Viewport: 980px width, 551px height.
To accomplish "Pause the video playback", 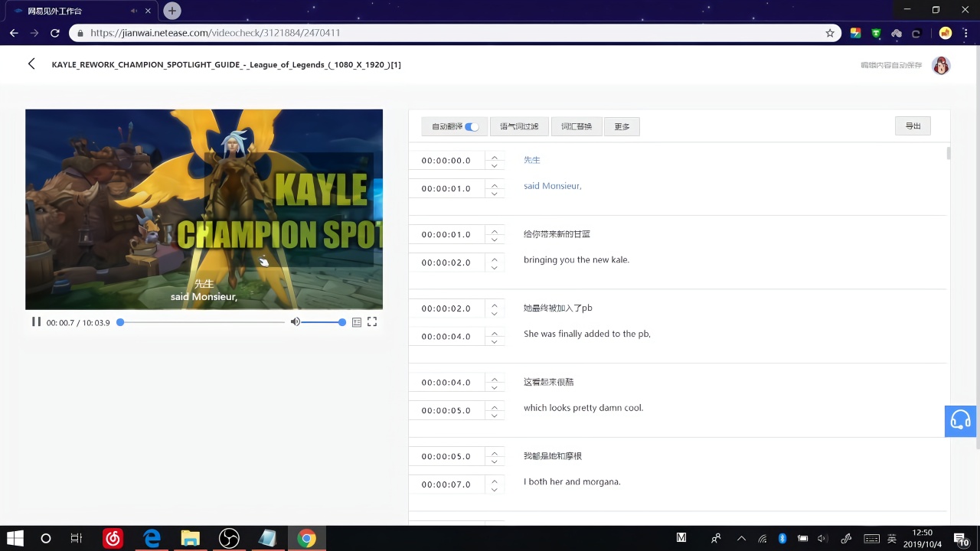I will (x=36, y=322).
